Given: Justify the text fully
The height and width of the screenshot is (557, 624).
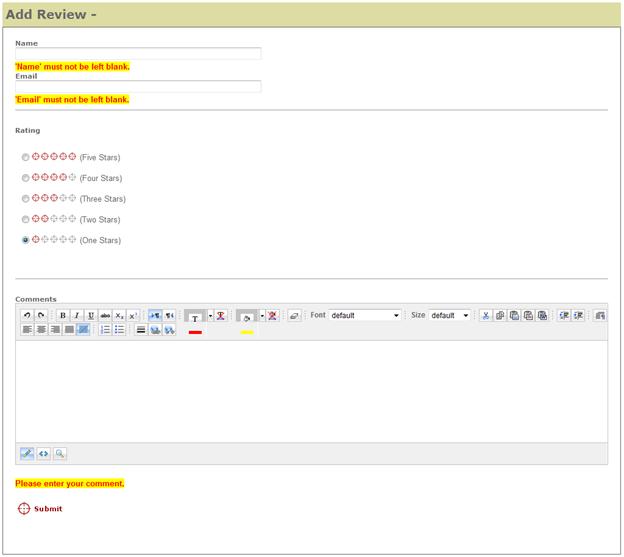Looking at the screenshot, I should [69, 329].
